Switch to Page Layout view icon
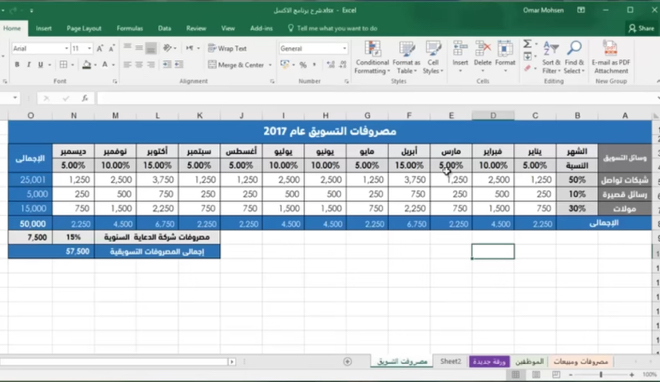Image resolution: width=660 pixels, height=382 pixels. [x=536, y=374]
